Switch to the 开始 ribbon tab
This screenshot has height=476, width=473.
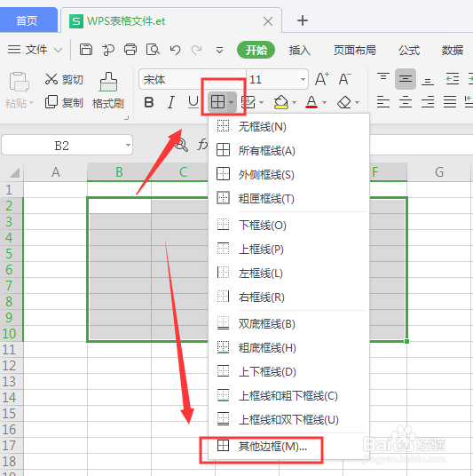pyautogui.click(x=256, y=50)
